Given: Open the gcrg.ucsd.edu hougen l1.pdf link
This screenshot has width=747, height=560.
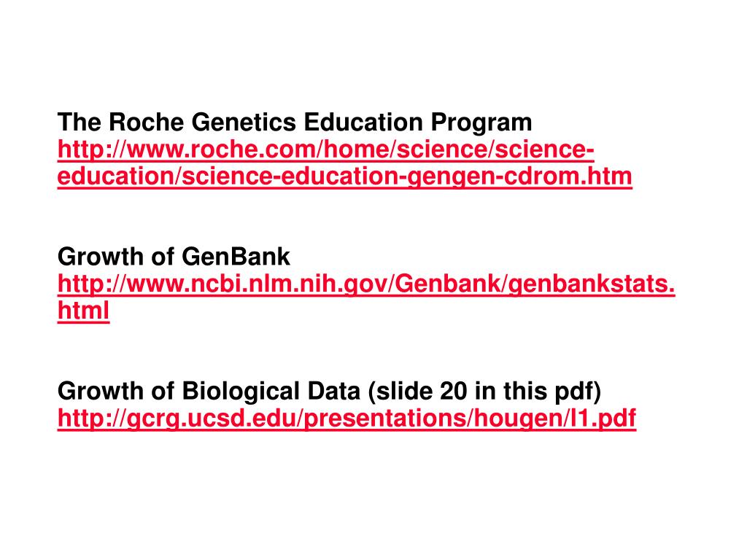Looking at the screenshot, I should [347, 419].
